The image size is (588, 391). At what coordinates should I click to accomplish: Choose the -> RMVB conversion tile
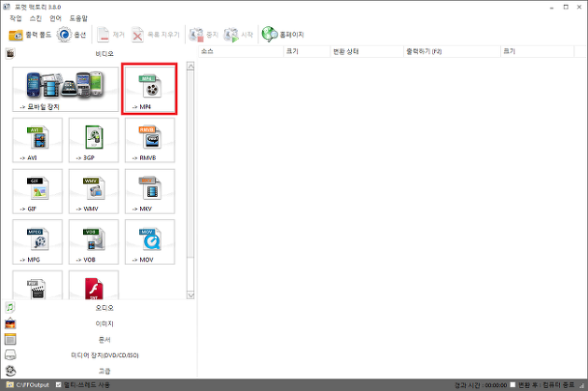[149, 140]
